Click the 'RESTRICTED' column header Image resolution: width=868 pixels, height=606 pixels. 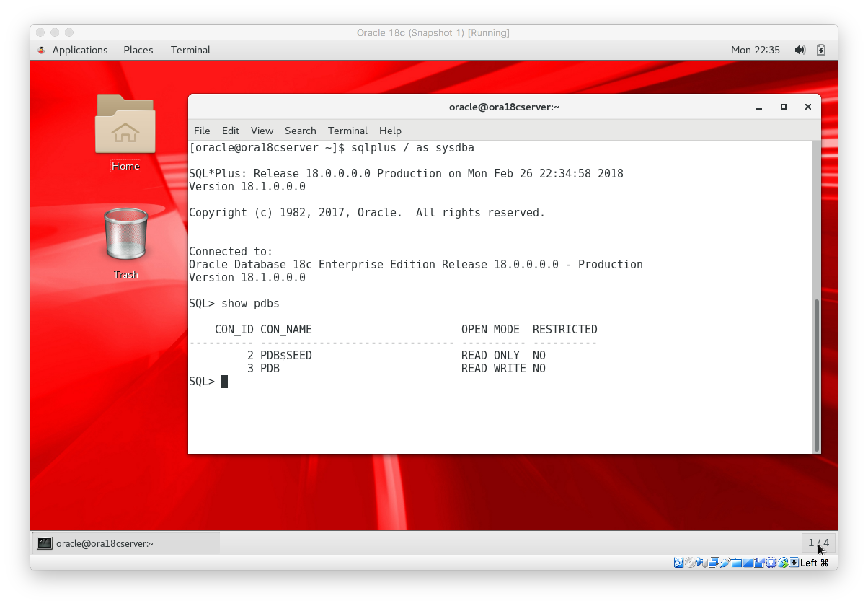(565, 329)
